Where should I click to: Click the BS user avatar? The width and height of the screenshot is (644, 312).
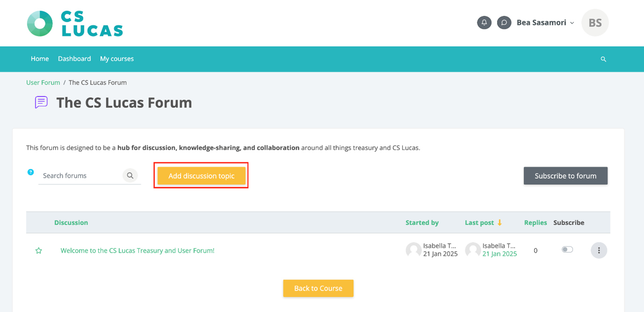tap(595, 22)
